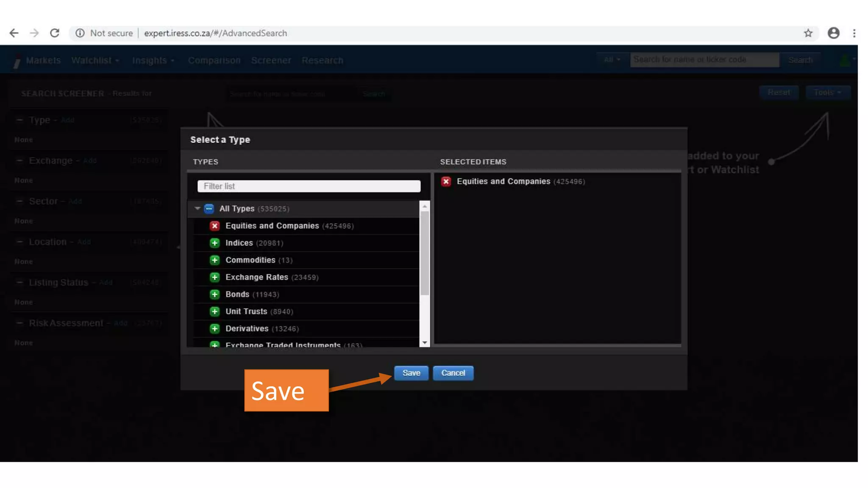The width and height of the screenshot is (868, 488).
Task: Cancel the Select a Type dialog
Action: [x=453, y=373]
